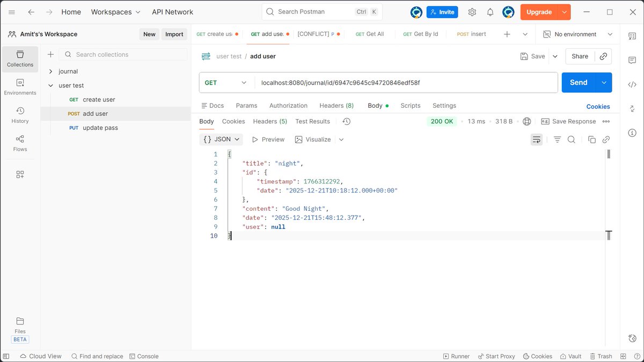The width and height of the screenshot is (644, 362).
Task: Open the Headers (5) response tab
Action: 270,121
